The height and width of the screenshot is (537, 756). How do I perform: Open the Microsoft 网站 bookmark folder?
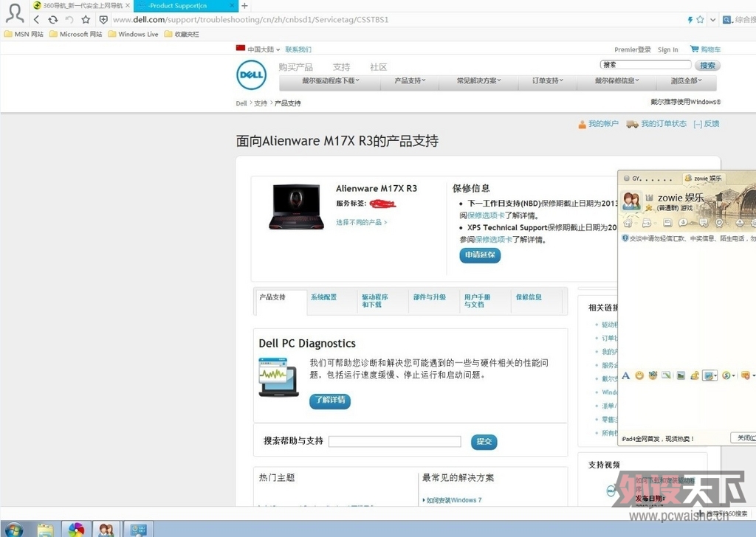click(x=76, y=34)
